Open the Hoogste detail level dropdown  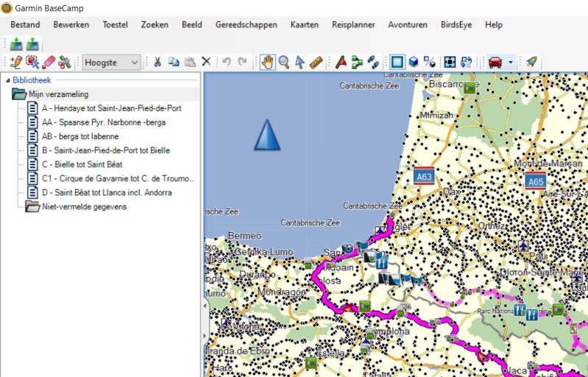(112, 63)
